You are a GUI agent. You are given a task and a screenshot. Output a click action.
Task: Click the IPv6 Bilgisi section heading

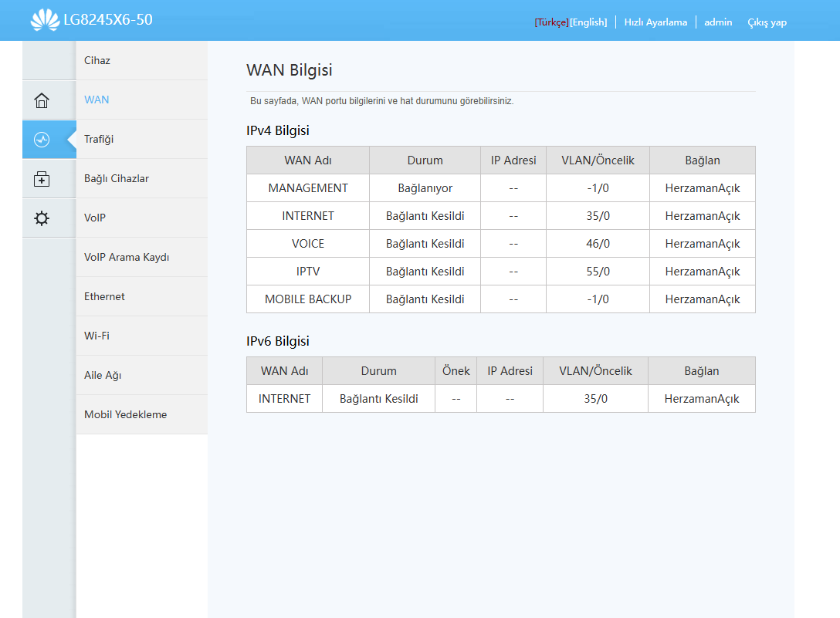(277, 341)
